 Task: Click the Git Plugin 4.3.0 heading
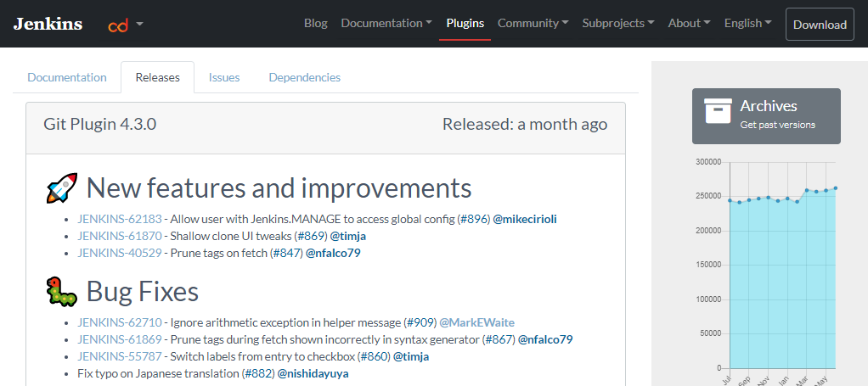pyautogui.click(x=99, y=125)
